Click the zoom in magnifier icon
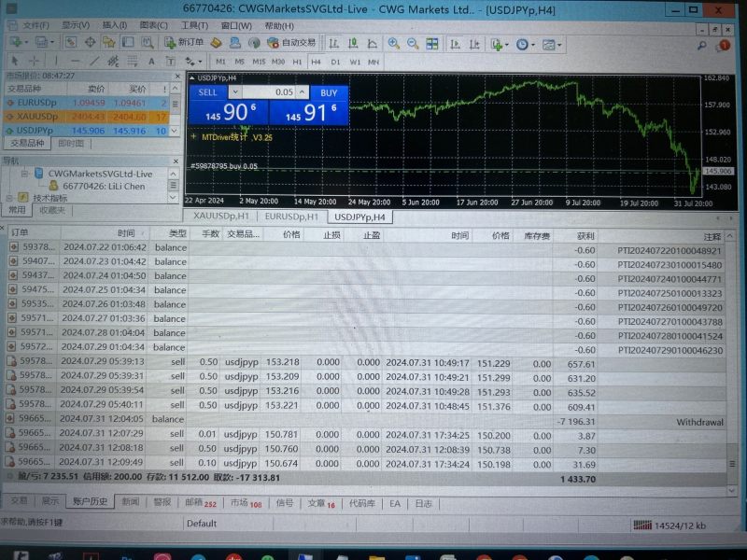Screen dimensions: 747x560 [393, 43]
